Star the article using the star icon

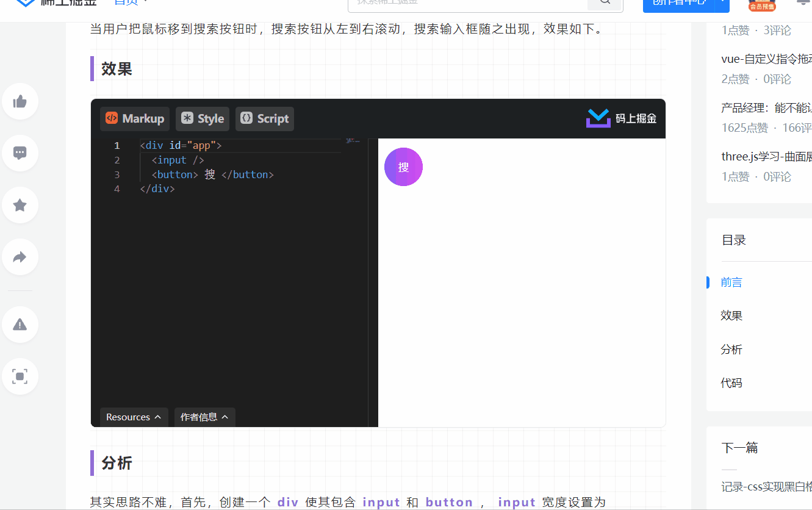20,205
